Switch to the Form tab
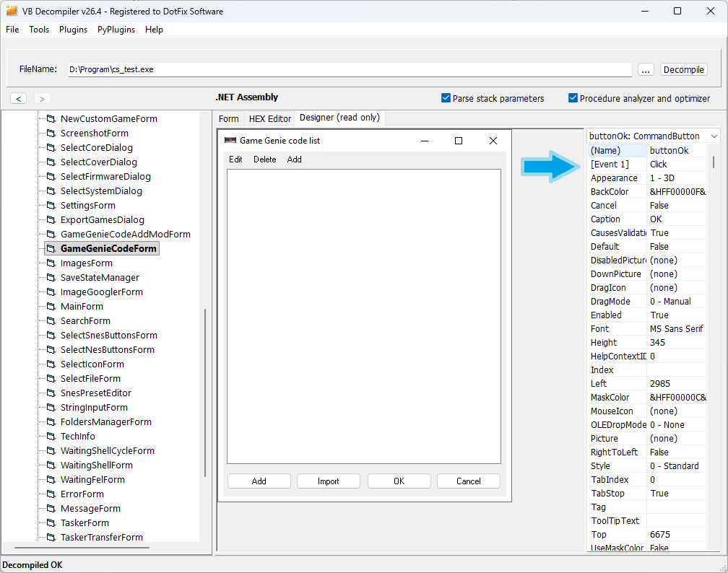 (x=229, y=119)
